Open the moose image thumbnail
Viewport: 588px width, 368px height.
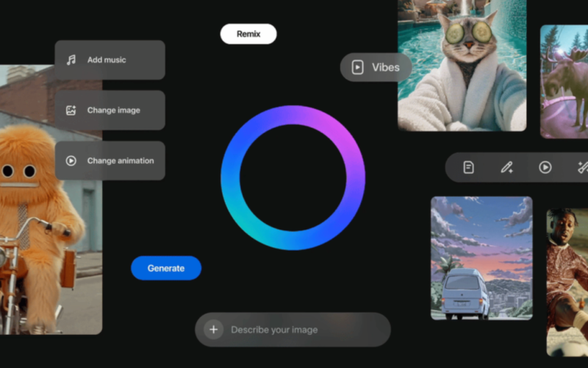564,81
